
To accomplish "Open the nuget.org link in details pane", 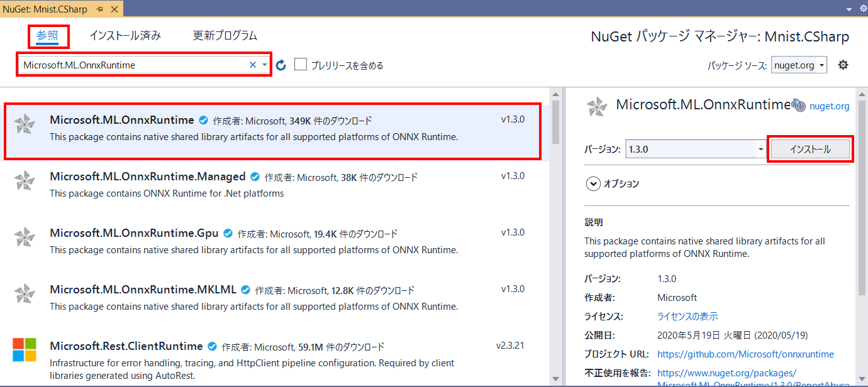I will 829,106.
